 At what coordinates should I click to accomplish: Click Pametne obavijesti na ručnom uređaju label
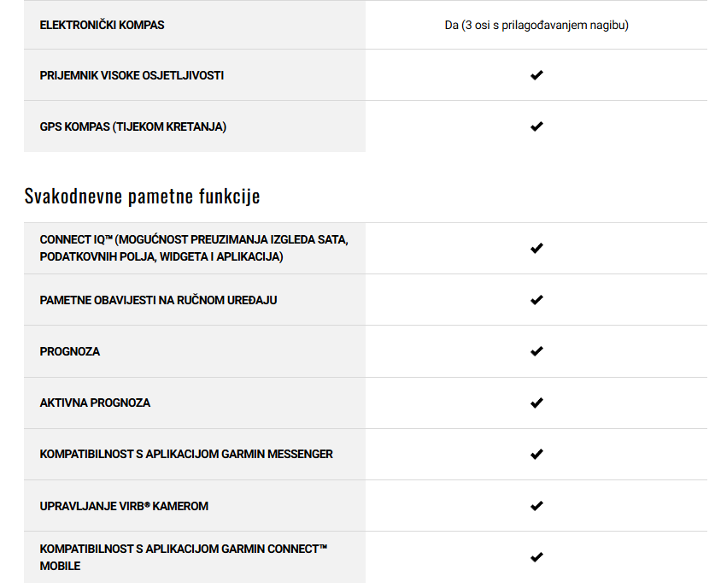point(158,300)
